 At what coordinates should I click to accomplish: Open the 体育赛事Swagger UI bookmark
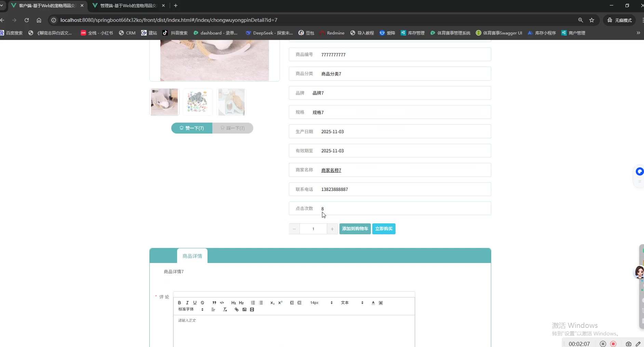[499, 33]
